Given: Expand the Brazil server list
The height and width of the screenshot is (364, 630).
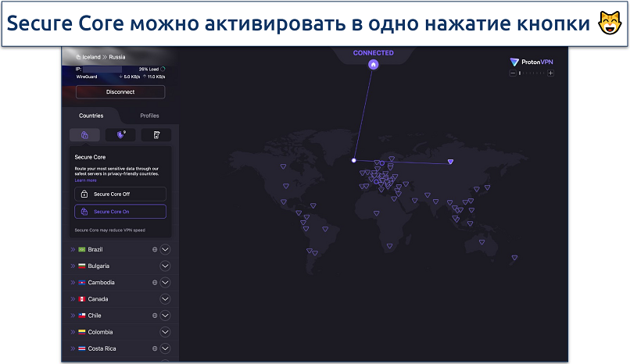Looking at the screenshot, I should tap(165, 250).
